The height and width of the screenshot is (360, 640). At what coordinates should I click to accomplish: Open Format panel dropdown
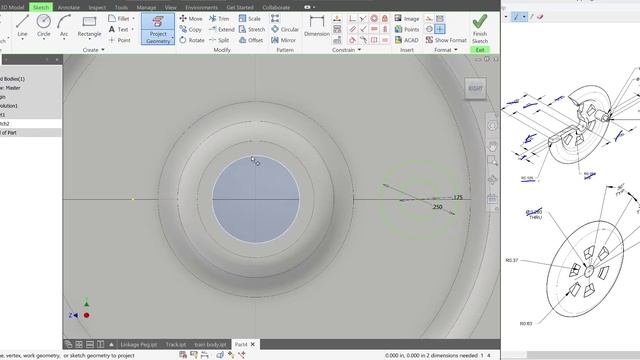pos(446,50)
